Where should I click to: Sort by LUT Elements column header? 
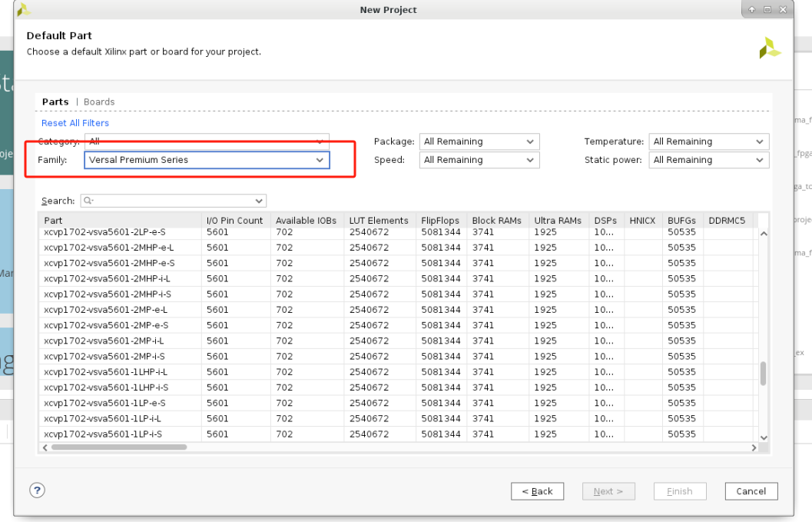tap(379, 221)
